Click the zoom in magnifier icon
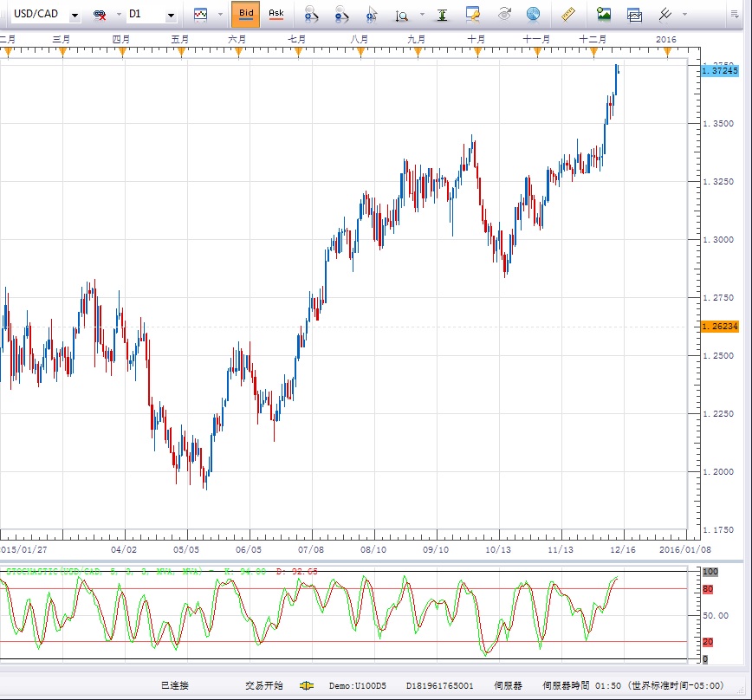Viewport: 752px width, 700px height. (x=311, y=15)
